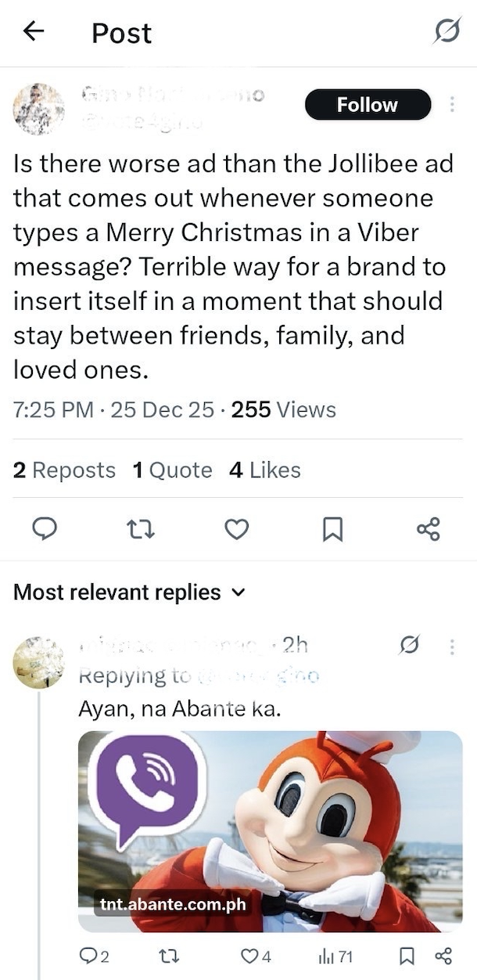Like the Abante reply
The image size is (477, 980).
click(255, 956)
